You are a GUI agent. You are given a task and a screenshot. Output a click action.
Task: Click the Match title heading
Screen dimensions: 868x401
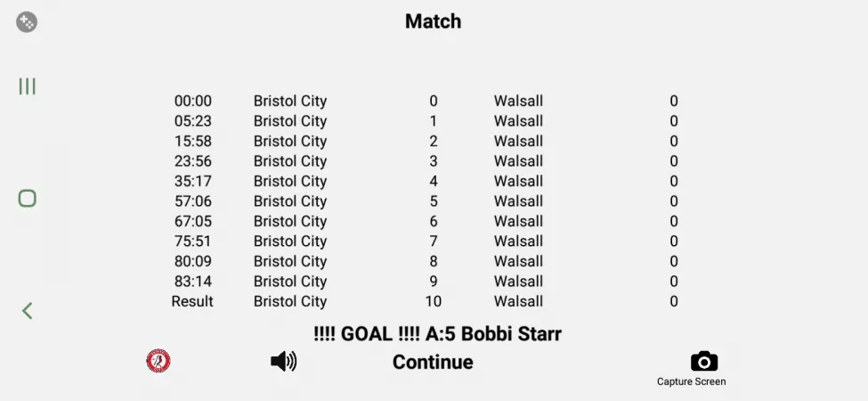tap(434, 20)
